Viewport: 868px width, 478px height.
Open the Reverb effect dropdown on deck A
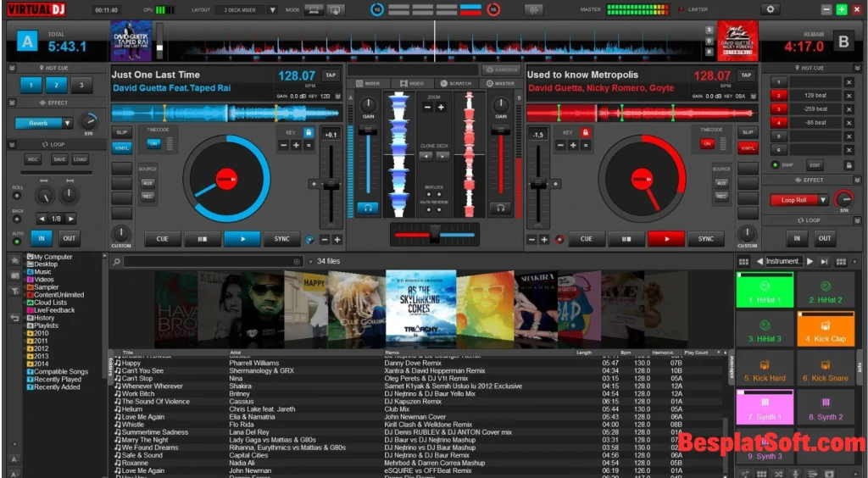click(x=67, y=124)
